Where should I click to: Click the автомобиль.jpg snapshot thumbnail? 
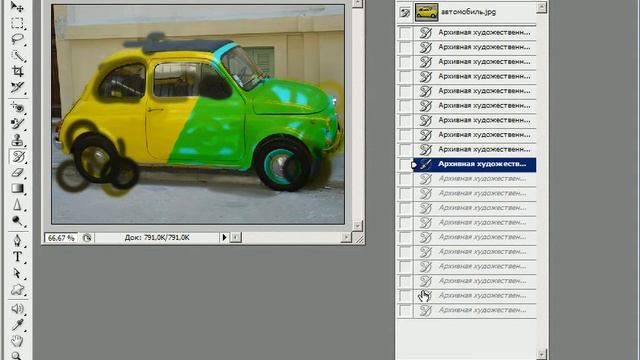(x=427, y=12)
